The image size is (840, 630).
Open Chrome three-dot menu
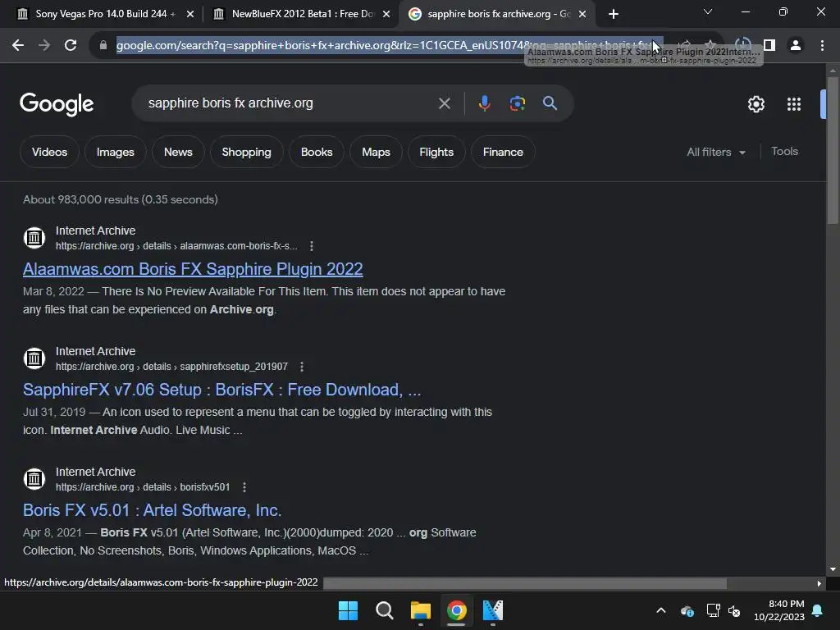tap(822, 46)
